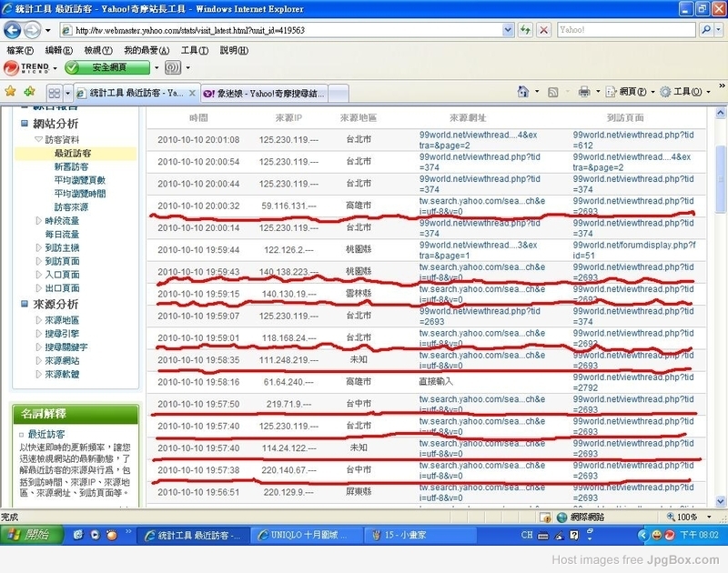Click the search magnifier icon
728x573 pixels.
706,30
